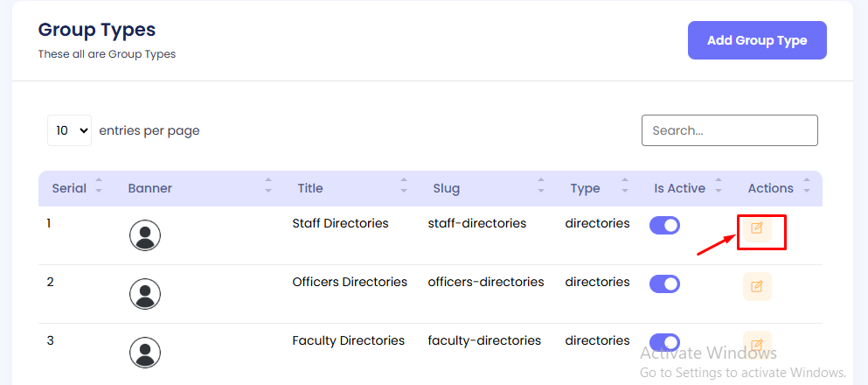
Task: Click the Staff Directories title text
Action: tap(340, 223)
